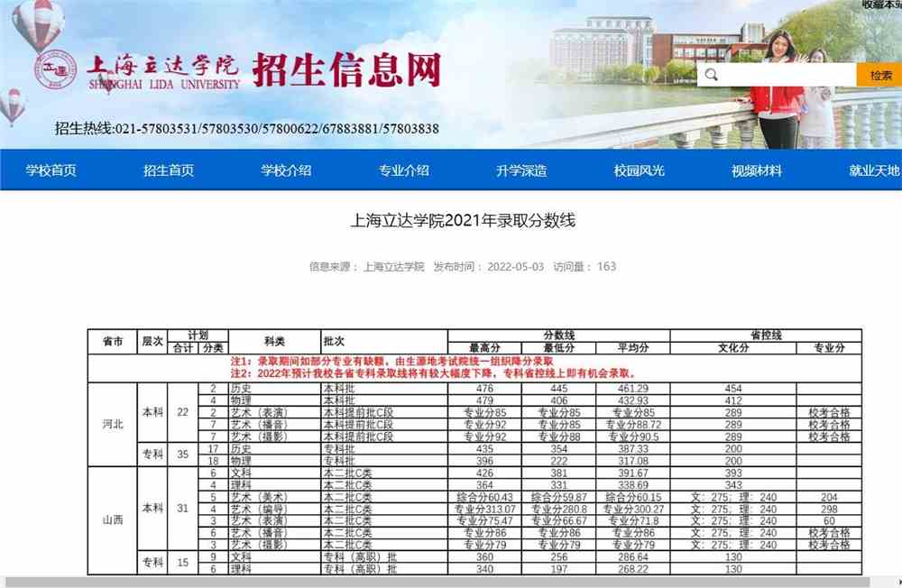Viewport: 902px width, 588px height.
Task: Click the 科类 column header
Action: click(274, 341)
